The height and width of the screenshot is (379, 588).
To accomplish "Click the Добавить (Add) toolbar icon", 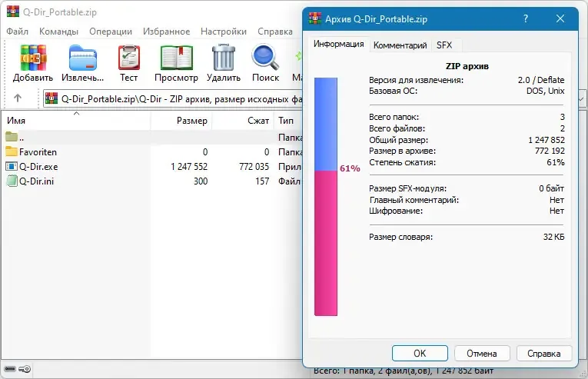I will (33, 58).
